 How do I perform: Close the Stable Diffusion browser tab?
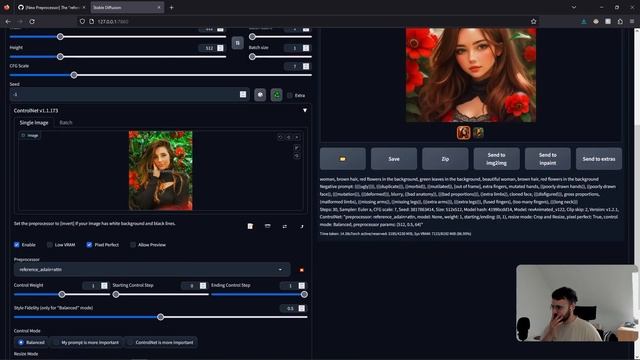click(159, 7)
